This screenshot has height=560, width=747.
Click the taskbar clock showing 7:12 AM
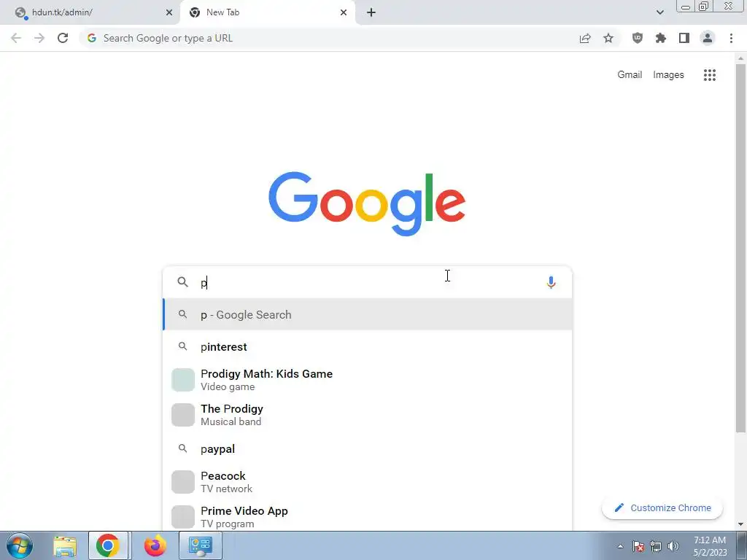point(710,545)
